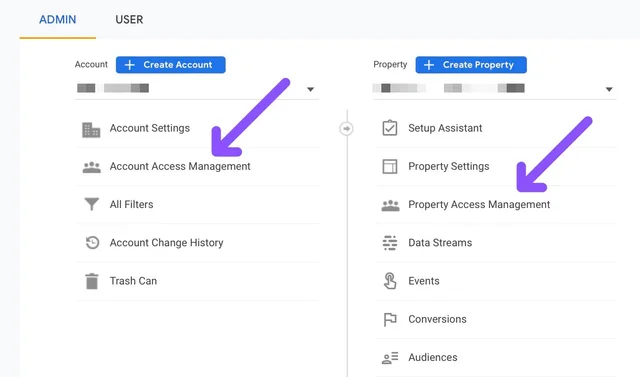Click the Account Change History clock icon
Viewport: 640px width, 377px height.
(x=92, y=243)
